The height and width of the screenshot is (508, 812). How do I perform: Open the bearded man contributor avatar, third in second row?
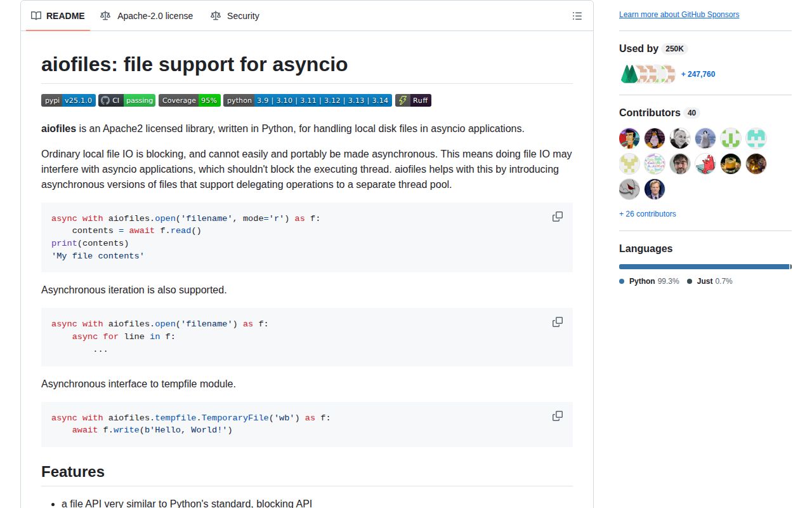point(680,164)
